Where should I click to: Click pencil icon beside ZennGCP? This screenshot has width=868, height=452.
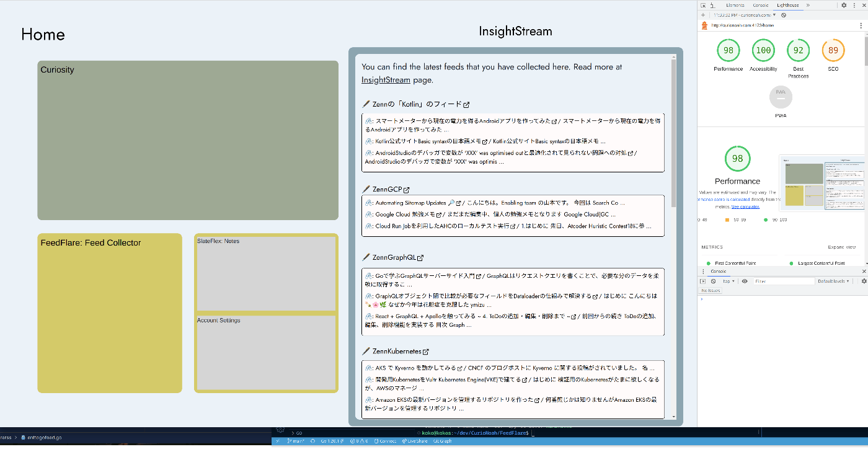click(366, 189)
